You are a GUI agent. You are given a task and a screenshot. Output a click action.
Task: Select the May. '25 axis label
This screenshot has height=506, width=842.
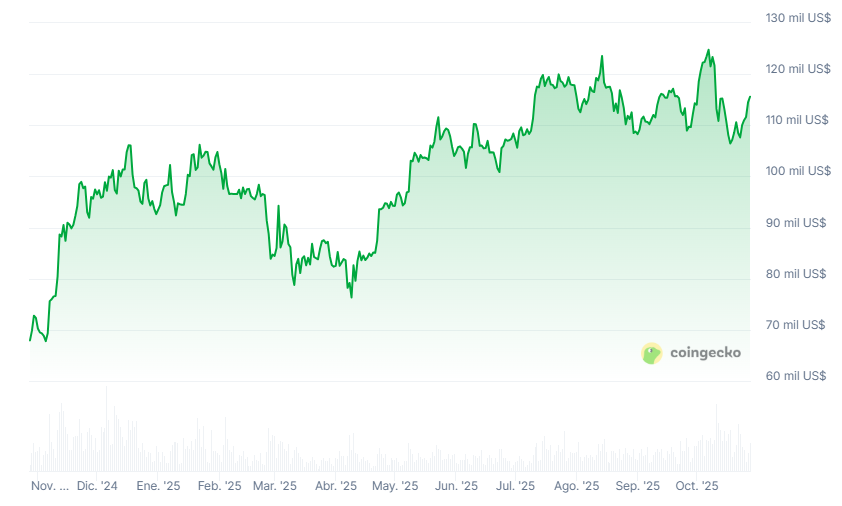point(395,486)
